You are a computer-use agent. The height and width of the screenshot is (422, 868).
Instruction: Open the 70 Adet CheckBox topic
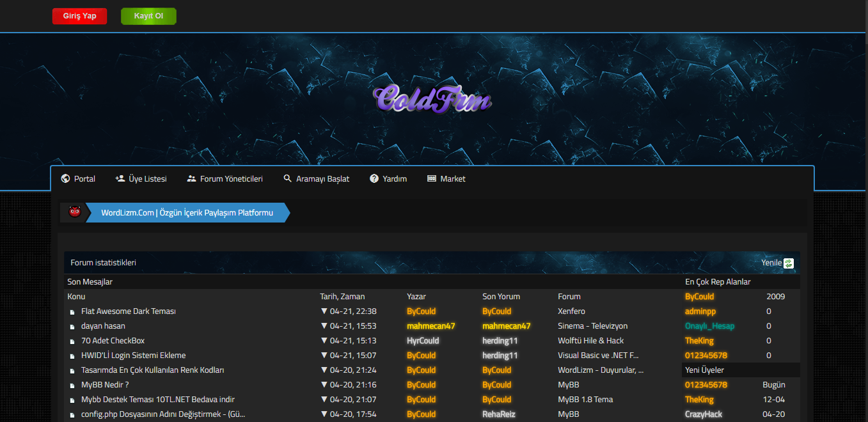coord(113,341)
